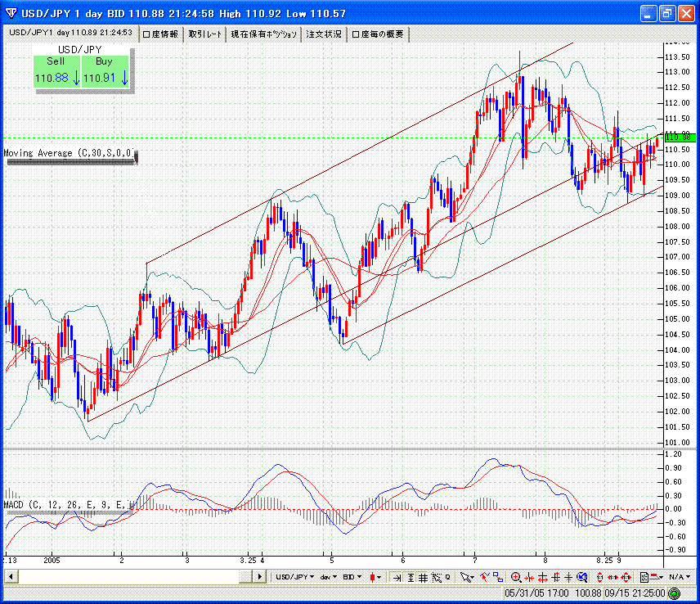Click the chart scrollbar right arrow
700x604 pixels.
259,576
